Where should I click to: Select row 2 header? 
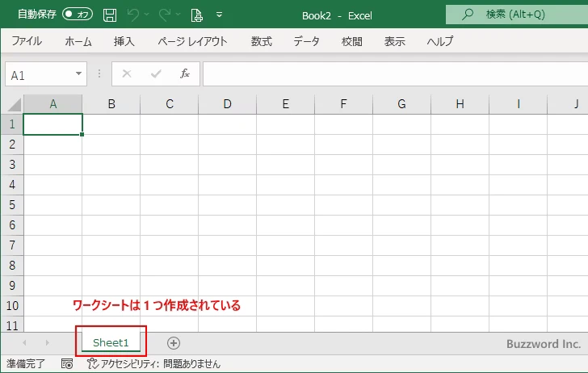(x=12, y=145)
